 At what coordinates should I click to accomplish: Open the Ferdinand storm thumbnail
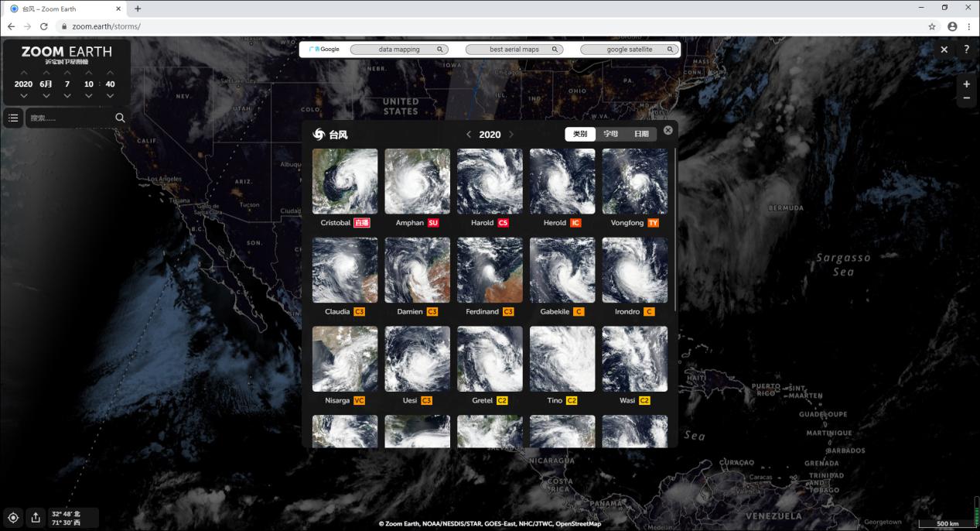(490, 270)
